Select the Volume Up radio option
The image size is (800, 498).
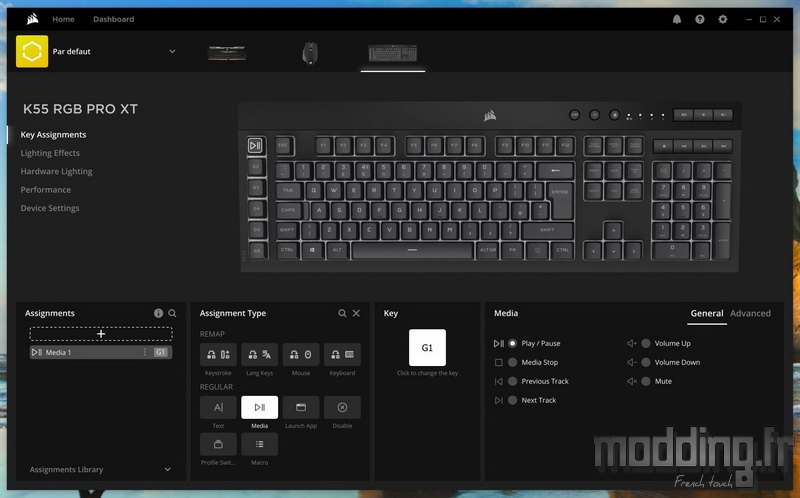point(645,343)
